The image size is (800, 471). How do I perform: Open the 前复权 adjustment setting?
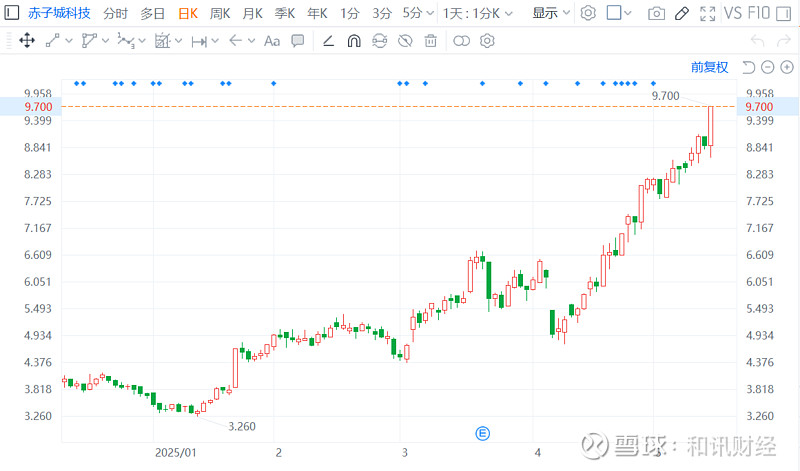click(x=709, y=67)
